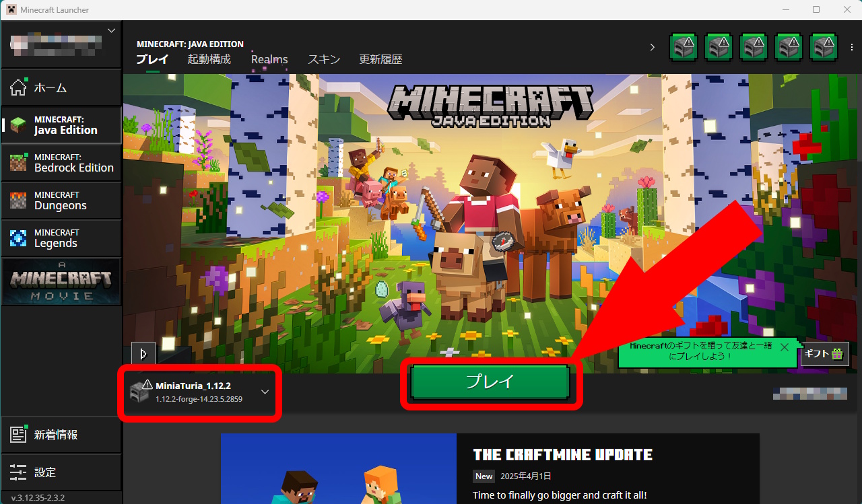Open the MiniaTuria_1.12.2 installation dropdown
The image size is (862, 504).
pyautogui.click(x=200, y=392)
